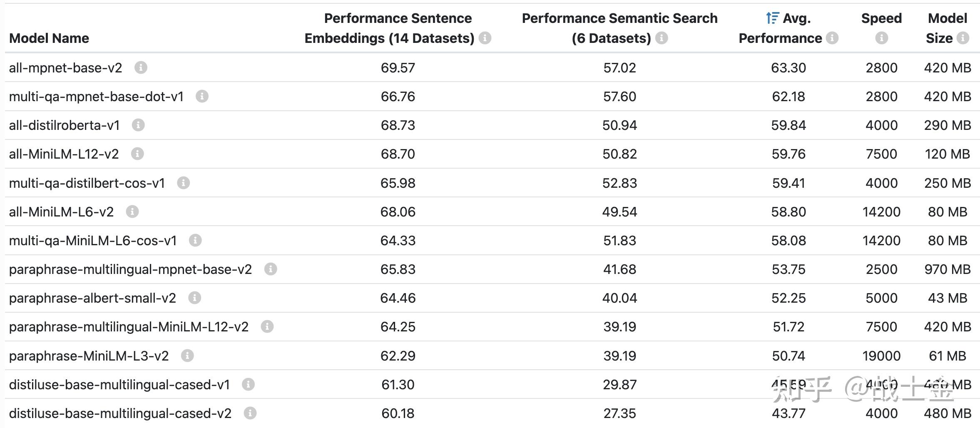Click info icon next to all-mpnet-base-v2
This screenshot has width=980, height=428.
coord(141,67)
